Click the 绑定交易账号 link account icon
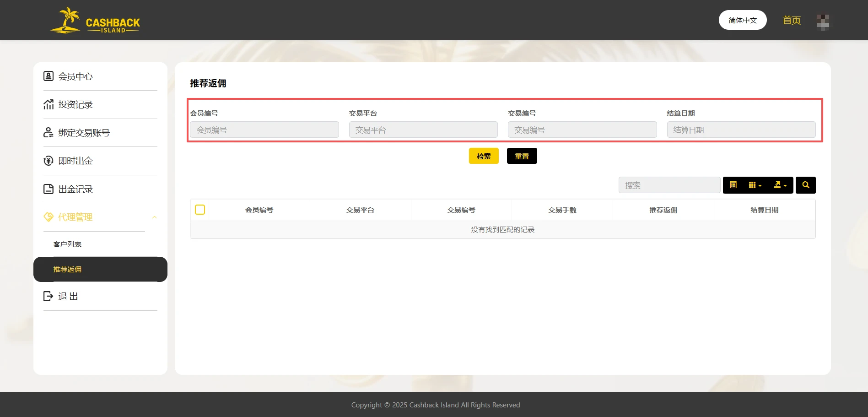868x417 pixels. pyautogui.click(x=49, y=132)
